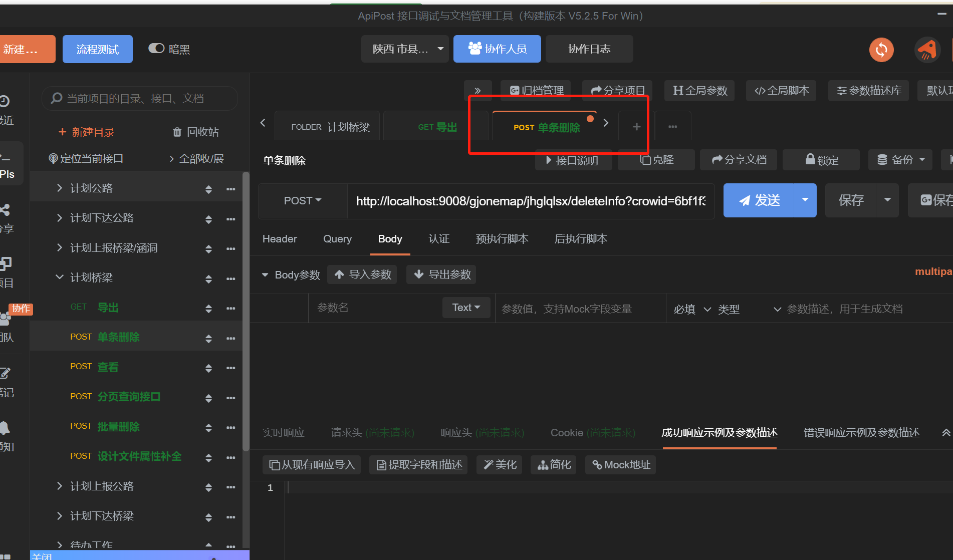Viewport: 953px width, 560px height.
Task: Open the 保存 save options arrow
Action: point(887,200)
